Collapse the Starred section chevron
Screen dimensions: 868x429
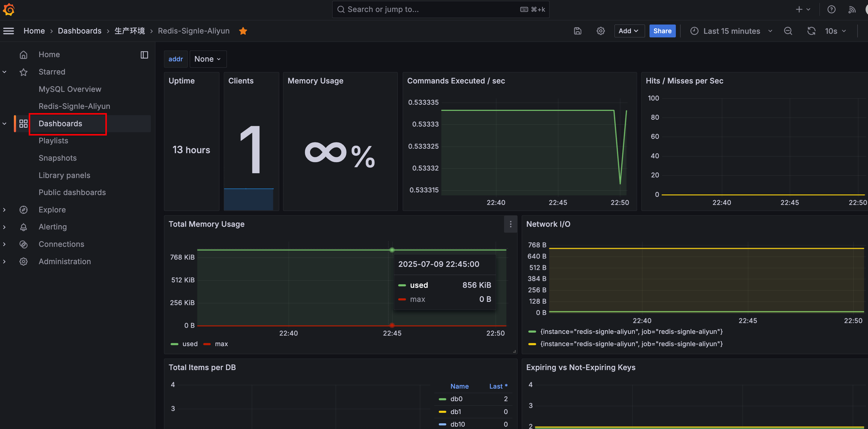(4, 72)
